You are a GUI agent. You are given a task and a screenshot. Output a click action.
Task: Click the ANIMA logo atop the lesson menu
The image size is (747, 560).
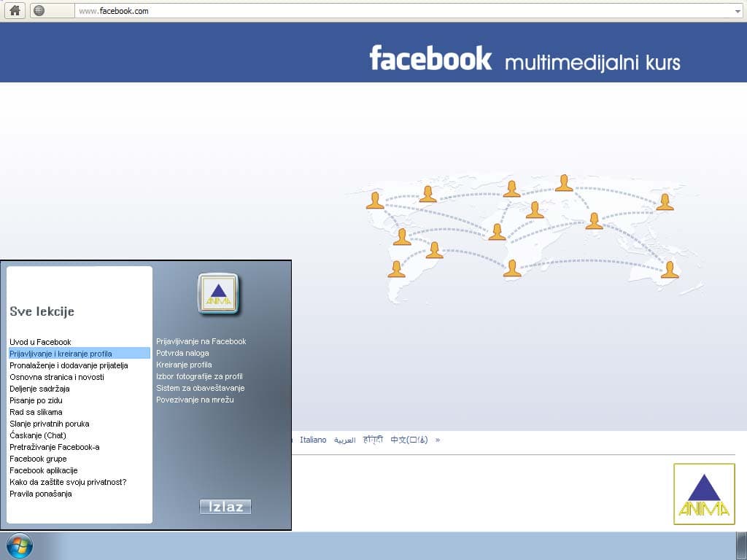pos(217,294)
